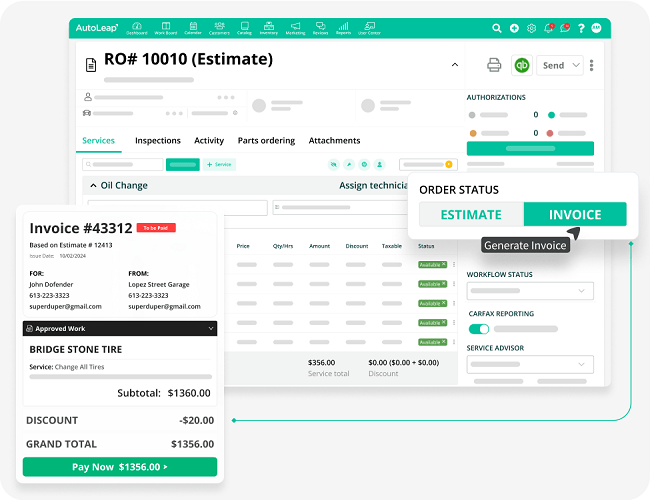Click the printer icon
The height and width of the screenshot is (500, 650).
click(x=493, y=65)
